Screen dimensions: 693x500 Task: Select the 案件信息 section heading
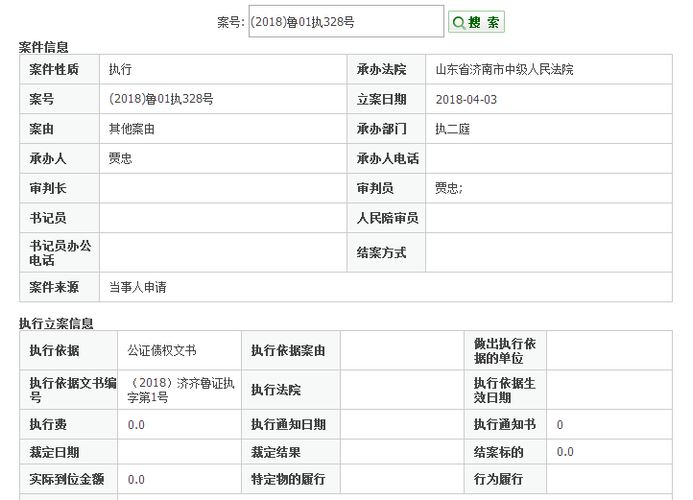click(43, 47)
